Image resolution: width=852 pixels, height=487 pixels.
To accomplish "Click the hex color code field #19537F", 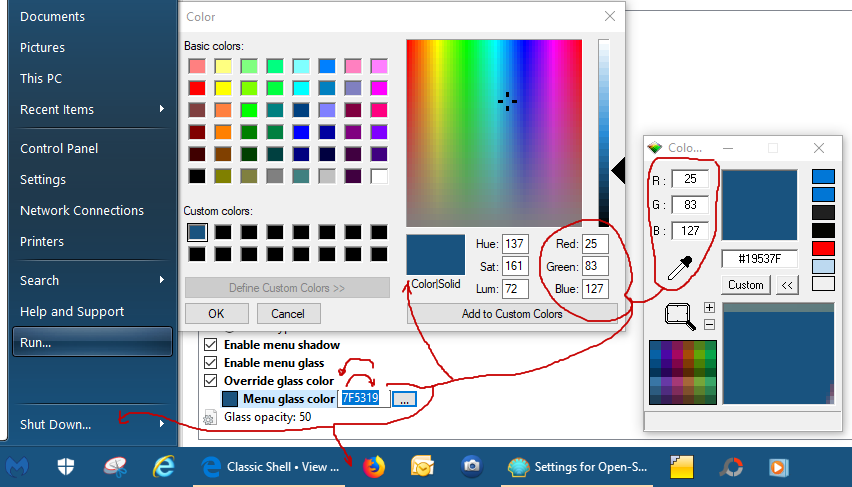I will (759, 260).
